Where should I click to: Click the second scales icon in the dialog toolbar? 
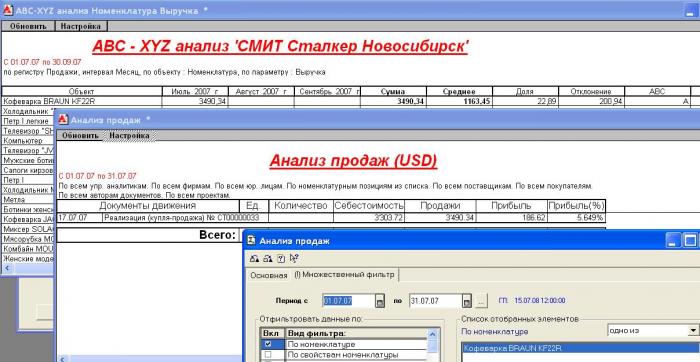(268, 258)
